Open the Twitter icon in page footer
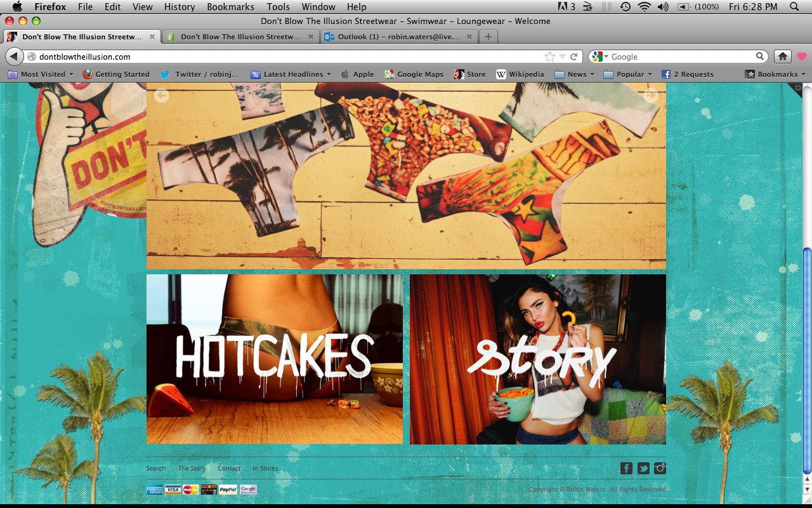This screenshot has width=812, height=508. pyautogui.click(x=643, y=469)
